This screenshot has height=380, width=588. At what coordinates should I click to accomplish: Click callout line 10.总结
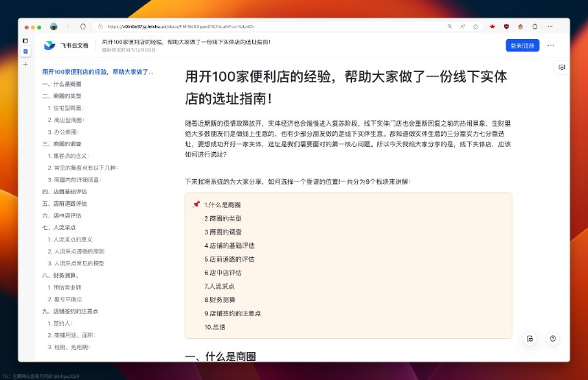coord(215,327)
